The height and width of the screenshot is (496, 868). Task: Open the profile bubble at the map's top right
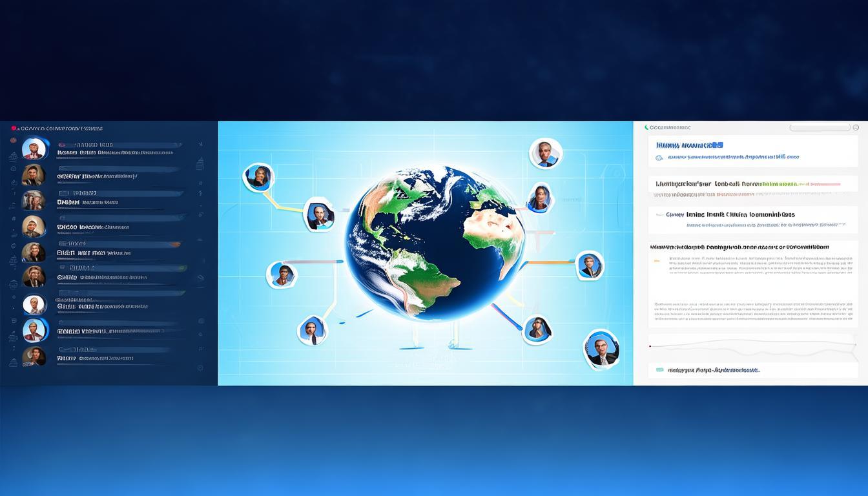[546, 154]
